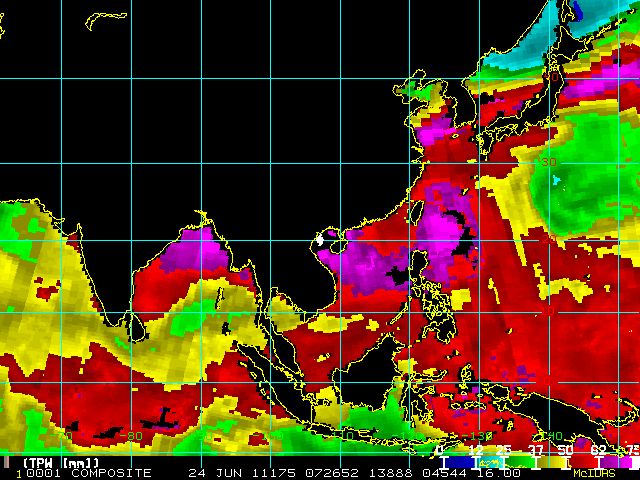The height and width of the screenshot is (480, 640).
Task: Click the blue 0–12 mm color bar segment
Action: [x=460, y=462]
